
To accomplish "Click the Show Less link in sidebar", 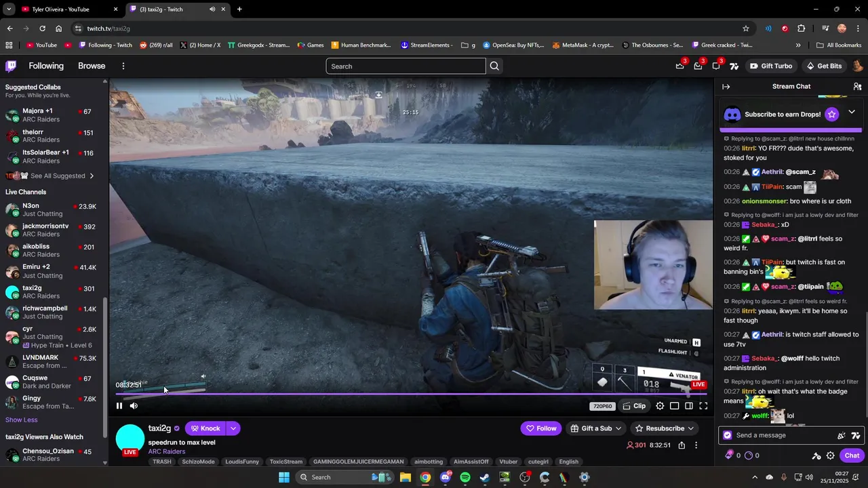I will click(x=22, y=420).
